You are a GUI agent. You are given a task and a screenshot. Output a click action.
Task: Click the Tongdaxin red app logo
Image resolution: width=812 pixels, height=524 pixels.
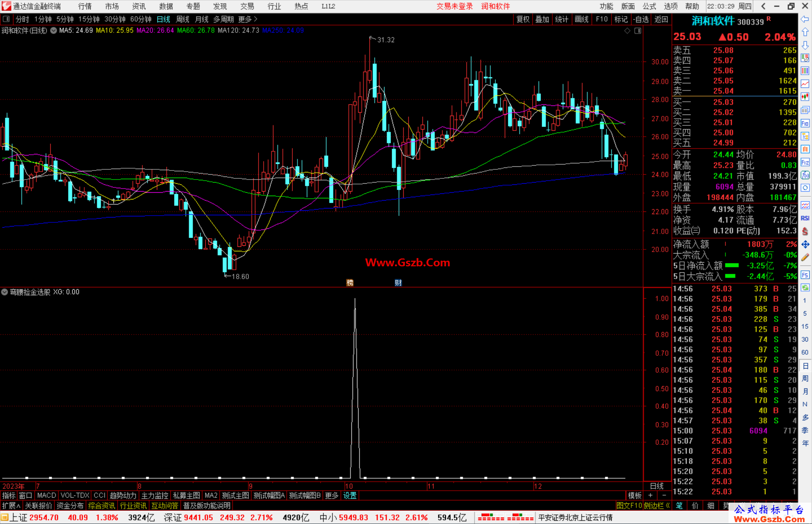pos(6,6)
